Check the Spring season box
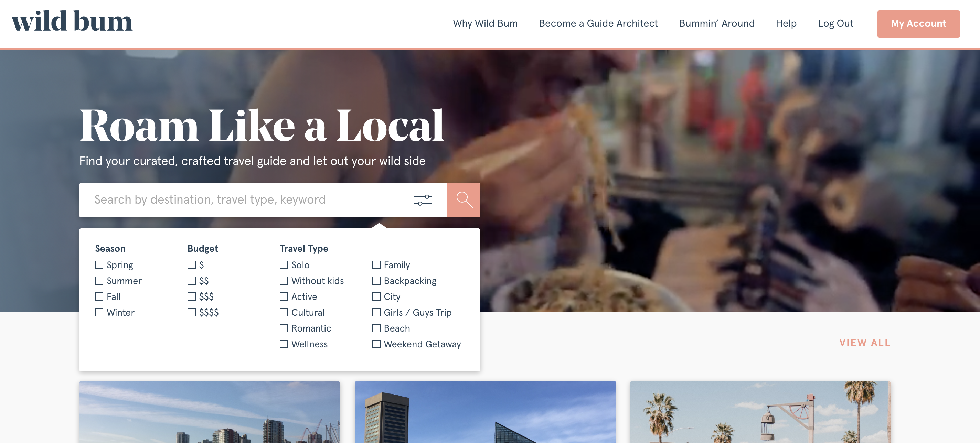 click(99, 264)
